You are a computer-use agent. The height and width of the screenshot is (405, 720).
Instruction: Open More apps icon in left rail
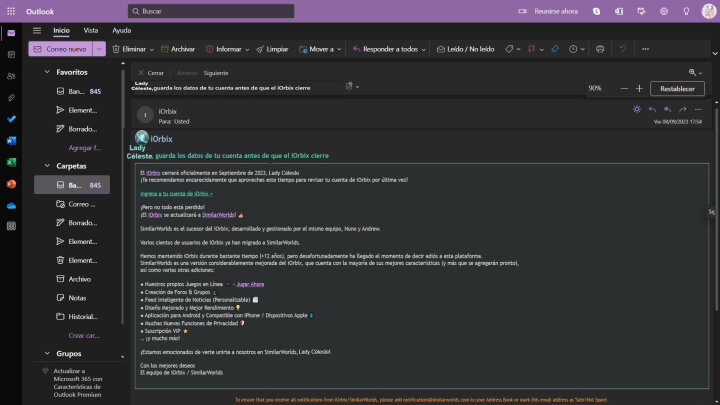(11, 226)
